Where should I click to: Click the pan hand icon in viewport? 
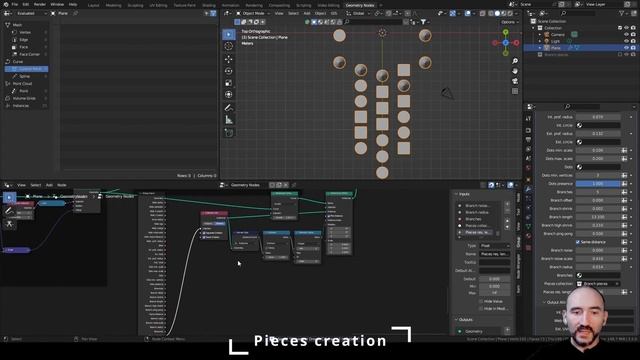tap(515, 71)
